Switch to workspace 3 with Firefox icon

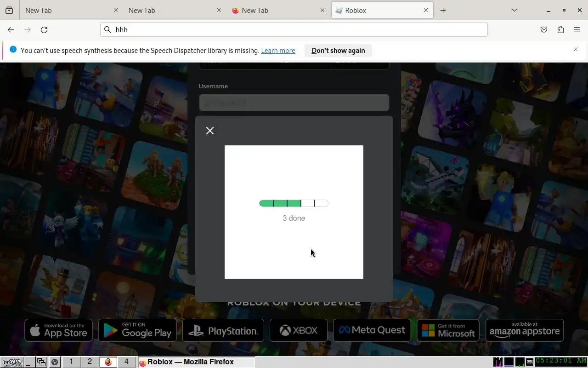(108, 362)
